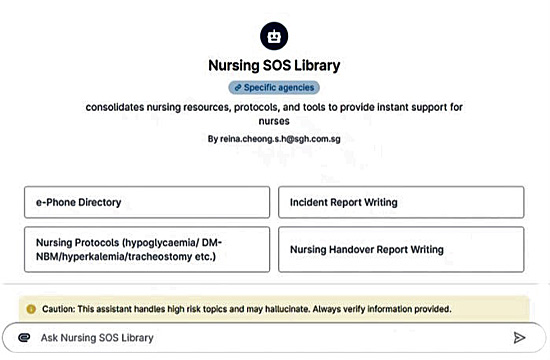Select the Nursing Protocols prompt card

tap(147, 249)
